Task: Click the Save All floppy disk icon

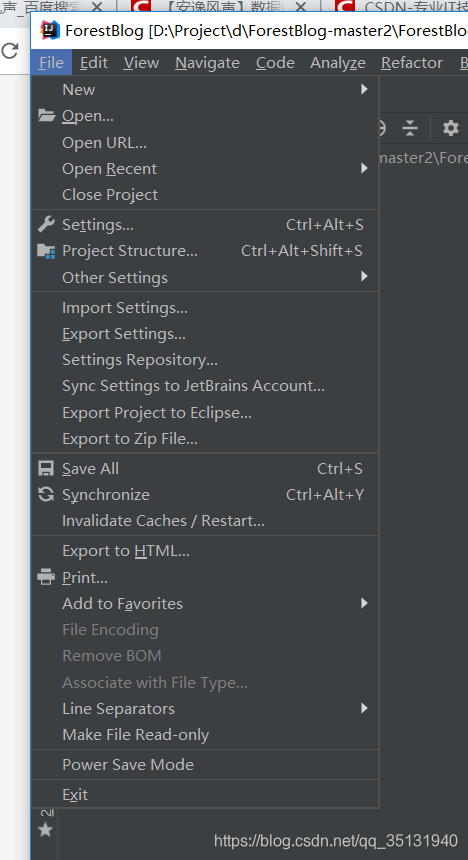Action: (46, 468)
